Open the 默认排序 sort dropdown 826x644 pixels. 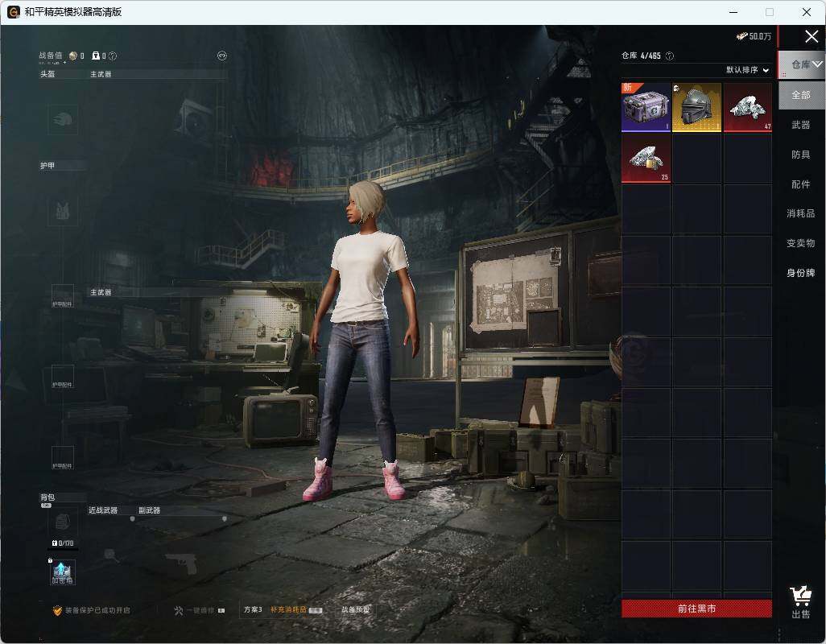click(x=748, y=69)
